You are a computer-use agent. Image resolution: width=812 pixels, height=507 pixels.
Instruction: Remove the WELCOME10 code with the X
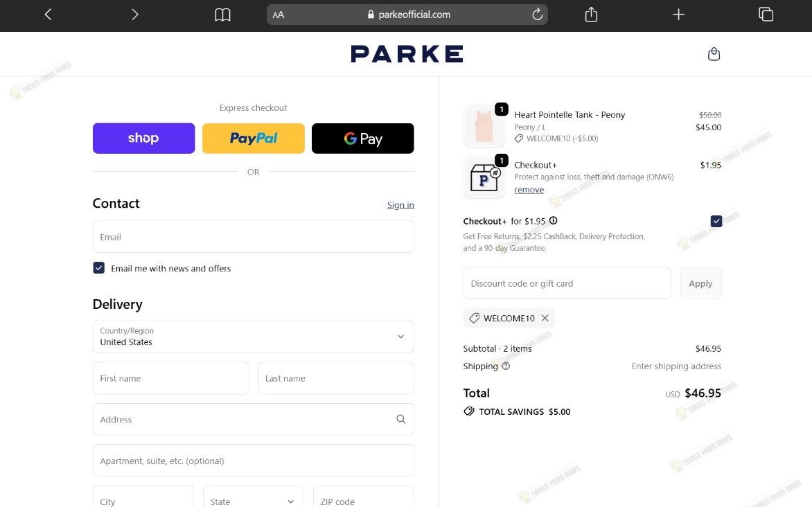[x=545, y=318]
